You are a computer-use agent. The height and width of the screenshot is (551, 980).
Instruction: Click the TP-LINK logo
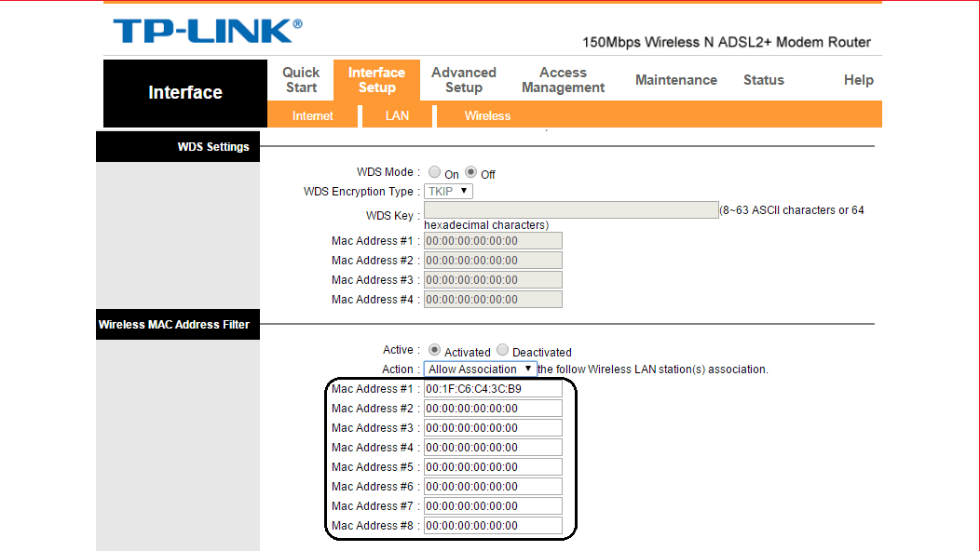[x=208, y=32]
